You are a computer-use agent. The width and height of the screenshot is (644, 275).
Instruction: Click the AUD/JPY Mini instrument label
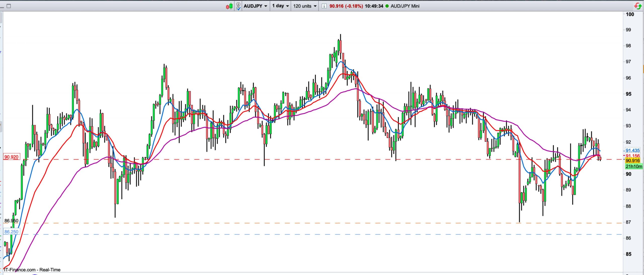[405, 6]
